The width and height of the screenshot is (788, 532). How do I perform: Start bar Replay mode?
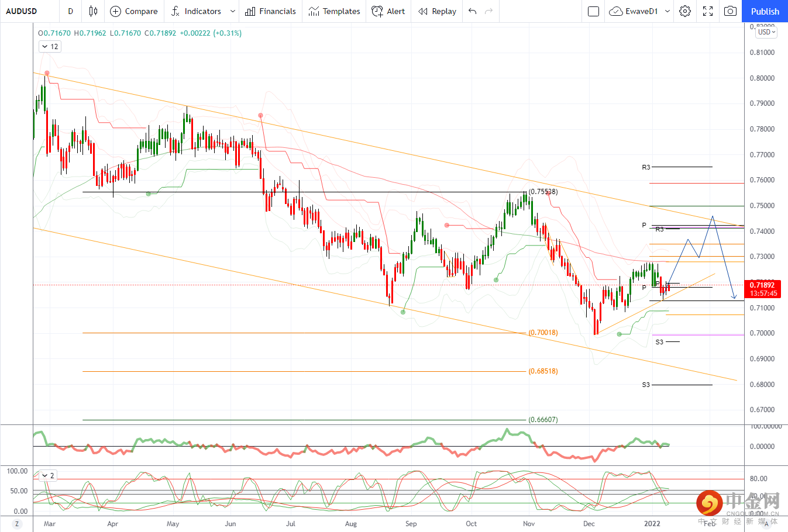click(x=437, y=11)
